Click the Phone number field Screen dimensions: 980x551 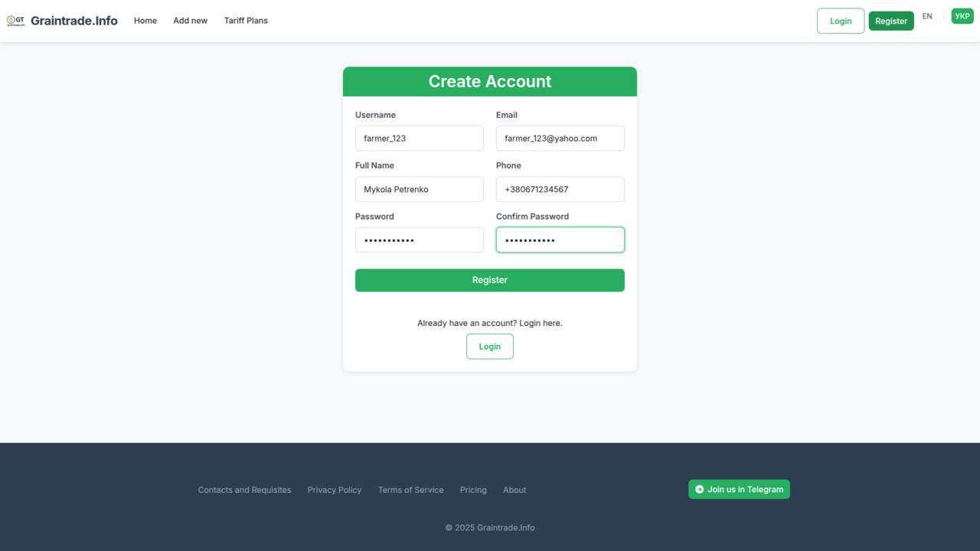coord(560,189)
